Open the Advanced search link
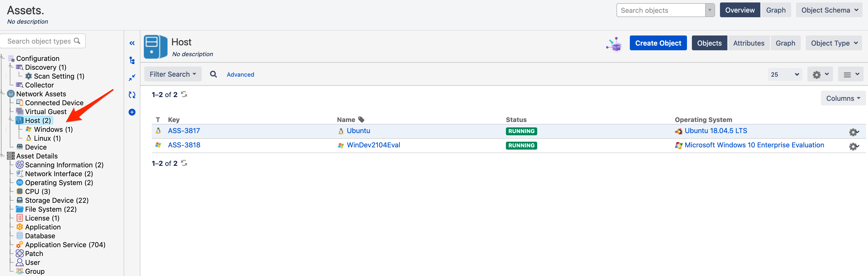The height and width of the screenshot is (276, 868). coord(240,74)
